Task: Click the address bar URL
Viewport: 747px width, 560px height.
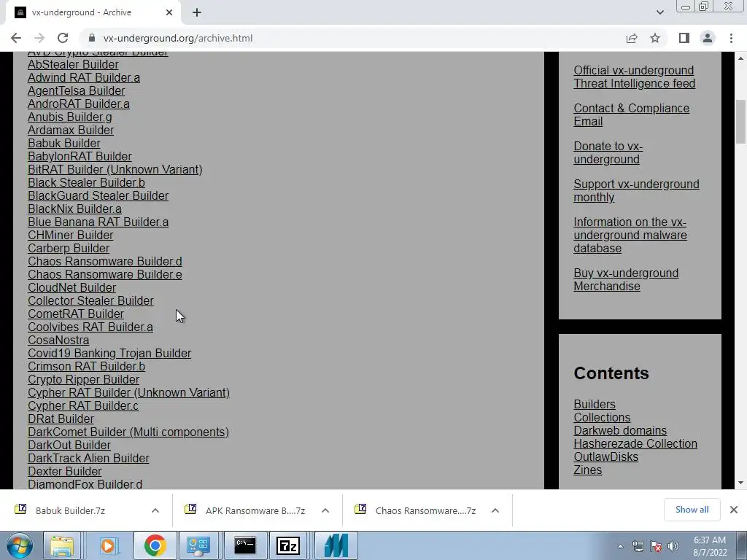Action: coord(178,38)
